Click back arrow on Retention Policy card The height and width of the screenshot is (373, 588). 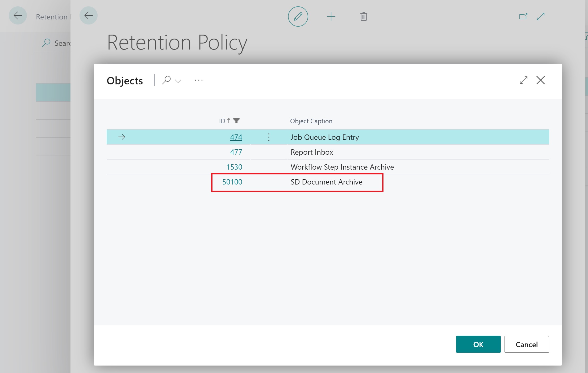[89, 15]
